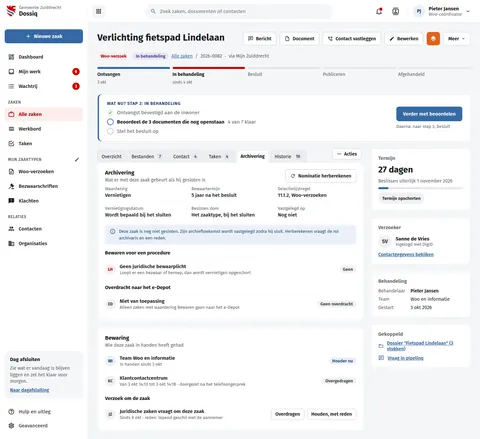Click the info icon in archive notice

(x=113, y=231)
